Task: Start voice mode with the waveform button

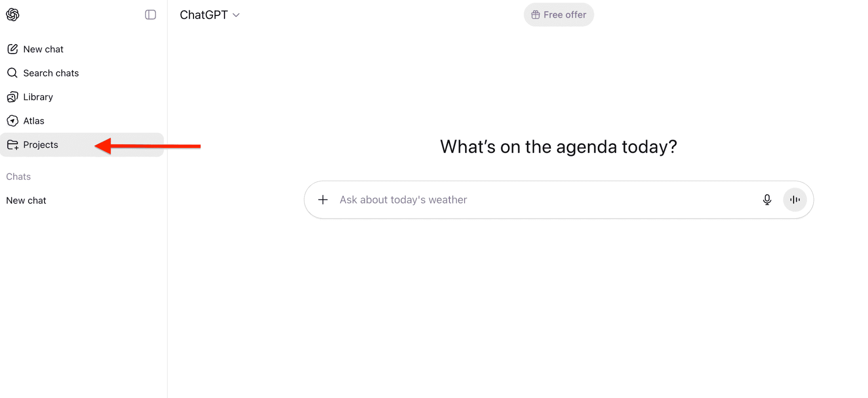Action: point(794,200)
